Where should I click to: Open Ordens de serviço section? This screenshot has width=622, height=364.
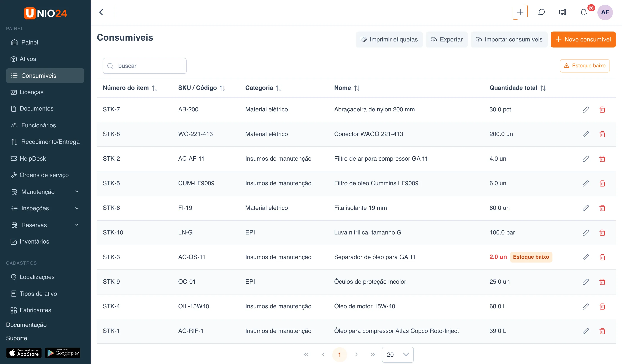(x=45, y=175)
